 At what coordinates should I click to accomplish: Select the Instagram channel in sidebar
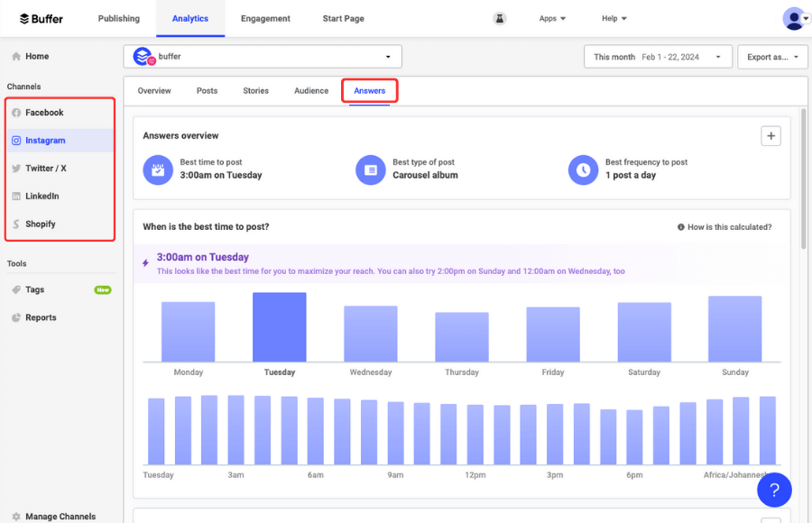coord(45,141)
